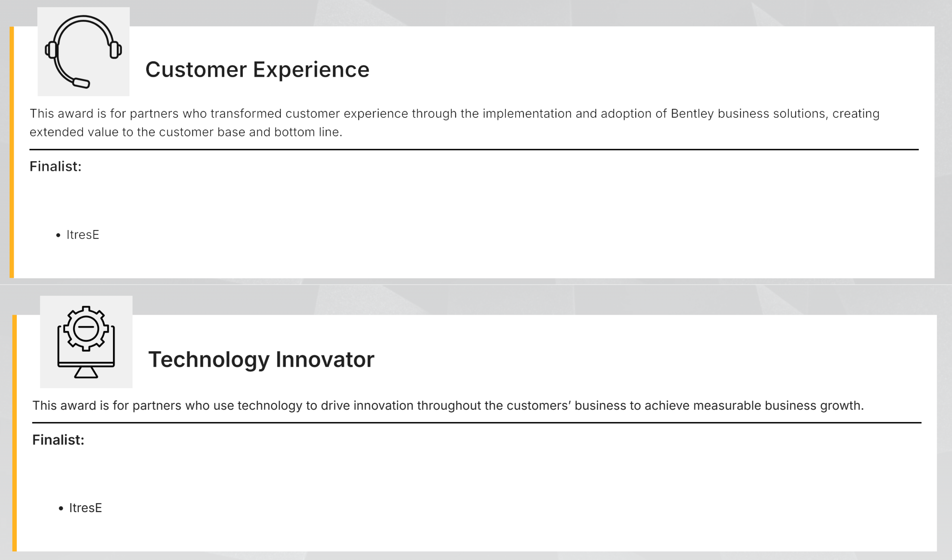Image resolution: width=952 pixels, height=560 pixels.
Task: Click the Customer Experience award description text
Action: point(454,122)
